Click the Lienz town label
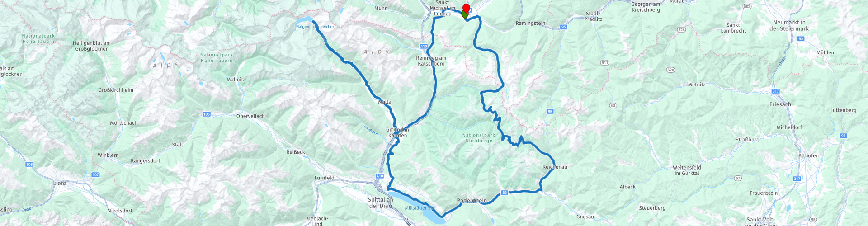The image size is (868, 226). coord(60,183)
